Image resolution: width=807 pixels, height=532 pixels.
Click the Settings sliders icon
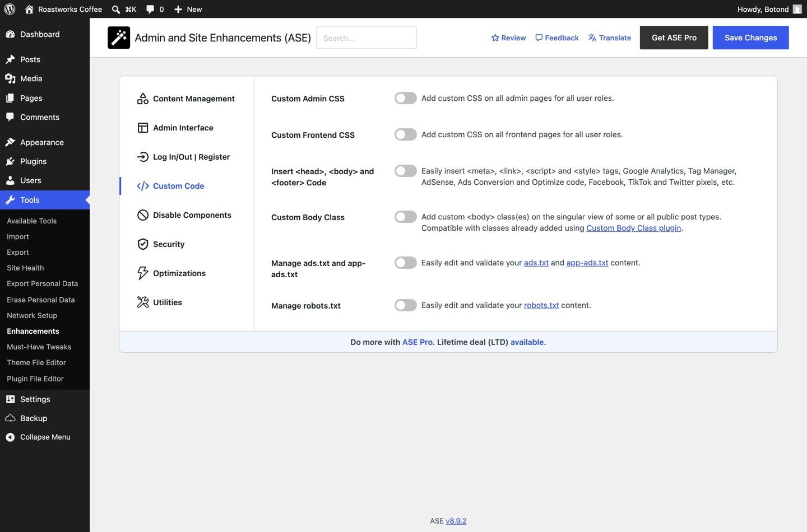pos(10,399)
